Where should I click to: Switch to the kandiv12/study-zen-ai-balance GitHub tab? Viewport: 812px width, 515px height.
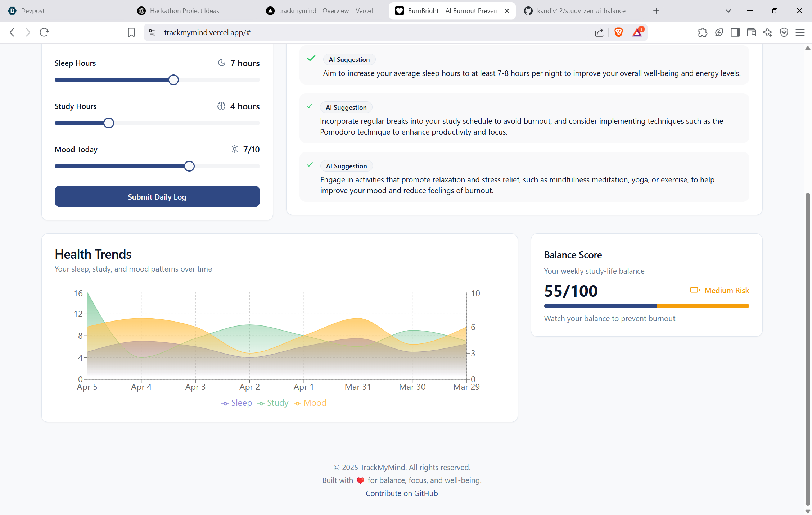coord(581,11)
